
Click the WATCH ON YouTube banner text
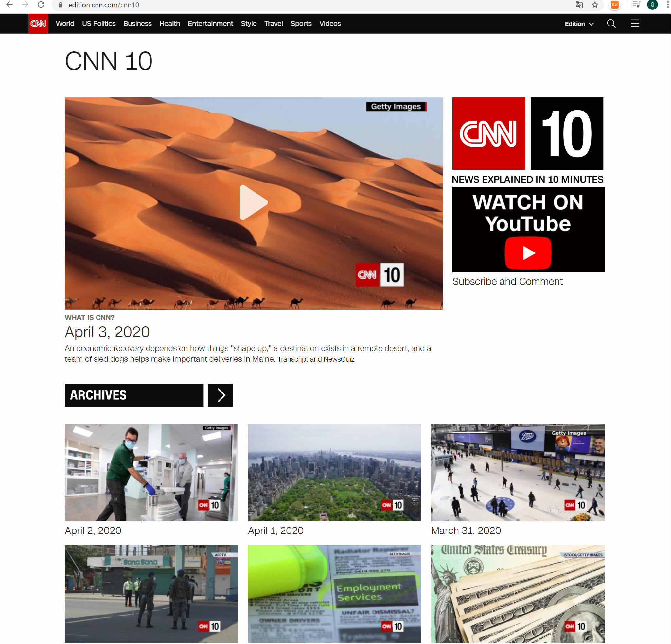coord(528,213)
